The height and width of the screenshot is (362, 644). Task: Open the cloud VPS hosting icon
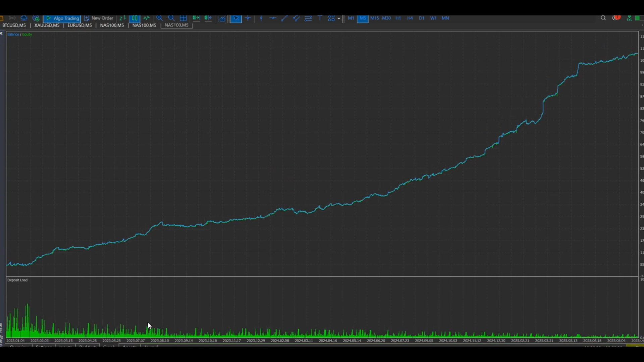pyautogui.click(x=24, y=18)
